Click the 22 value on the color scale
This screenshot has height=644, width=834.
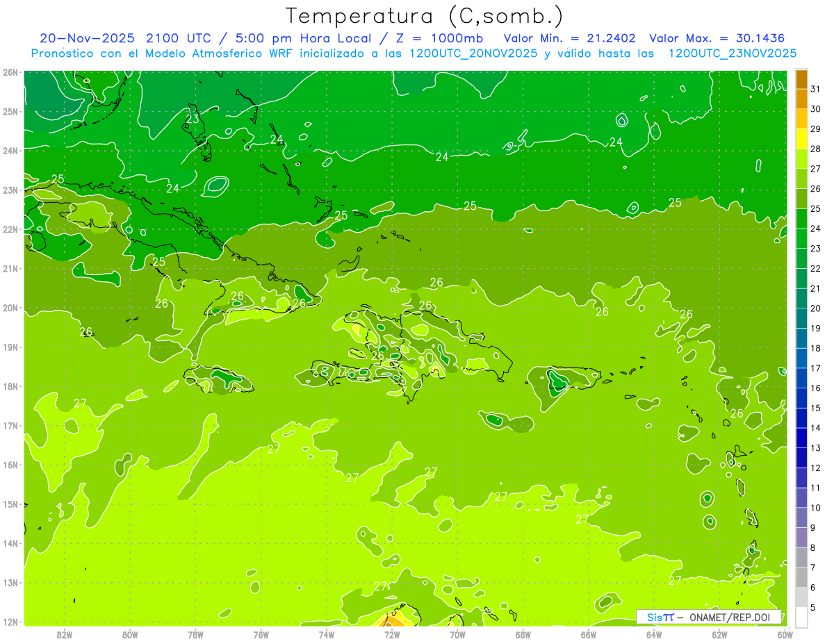(x=815, y=268)
